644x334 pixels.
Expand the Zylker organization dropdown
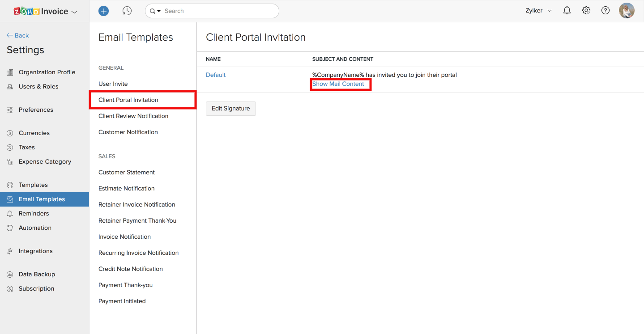550,11
